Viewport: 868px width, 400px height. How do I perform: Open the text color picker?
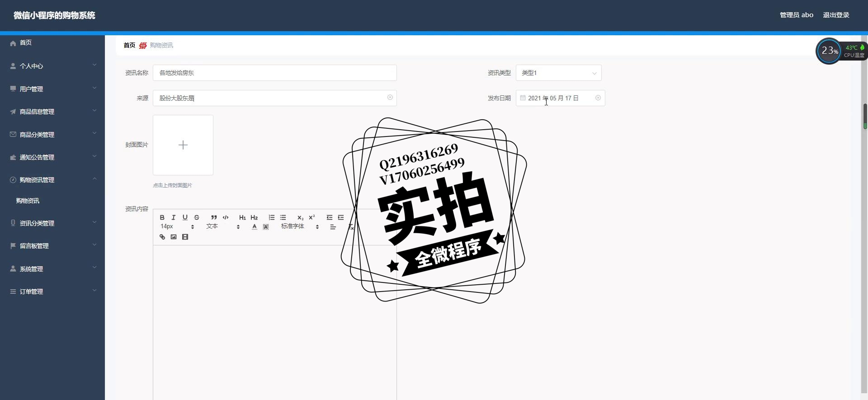(x=255, y=227)
